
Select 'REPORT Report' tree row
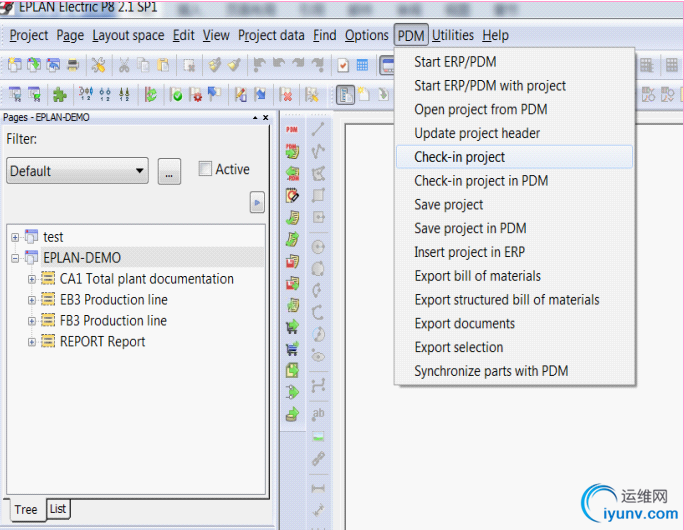[x=102, y=342]
